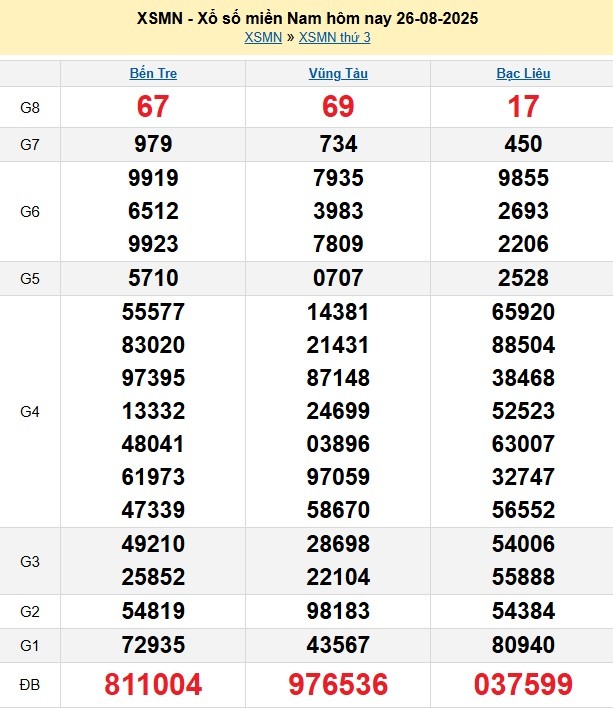
Task: Select Bến Tre G8 number 67
Action: tap(153, 107)
